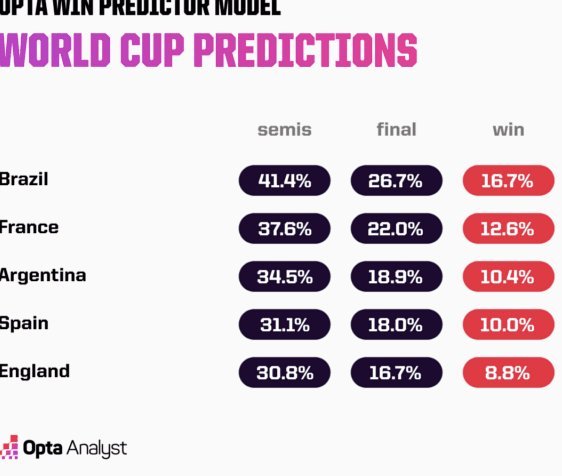
Task: Click Spain's 31.1% semis badge
Action: click(285, 324)
